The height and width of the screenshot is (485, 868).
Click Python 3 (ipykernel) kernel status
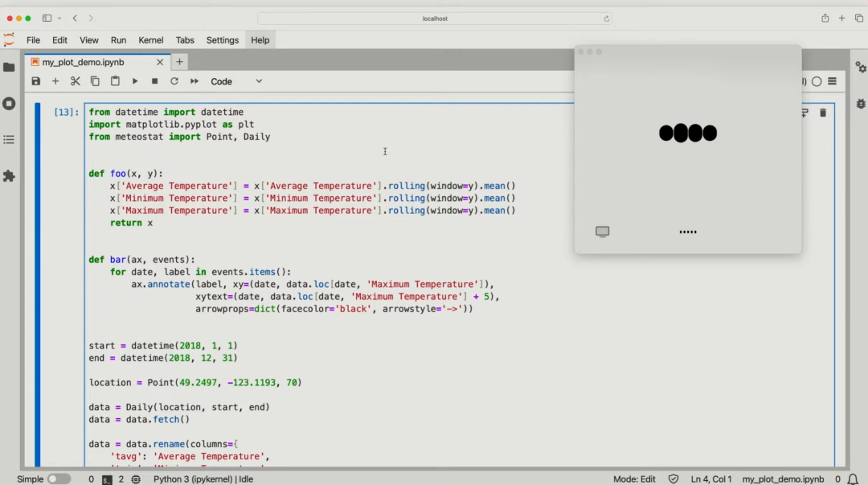(x=203, y=479)
